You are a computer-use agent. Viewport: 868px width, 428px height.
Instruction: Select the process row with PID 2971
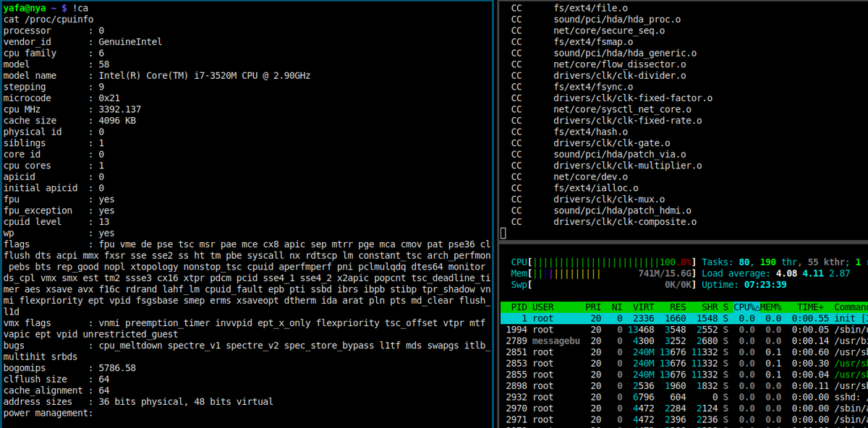point(684,420)
